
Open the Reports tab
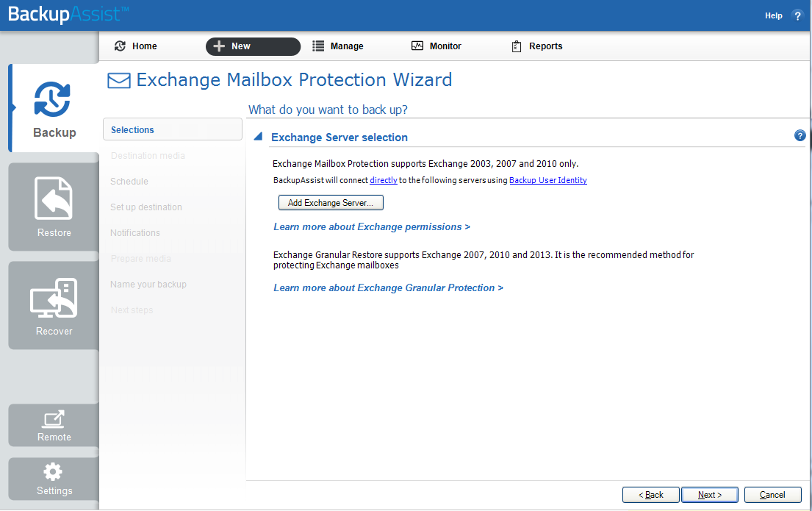click(x=536, y=46)
